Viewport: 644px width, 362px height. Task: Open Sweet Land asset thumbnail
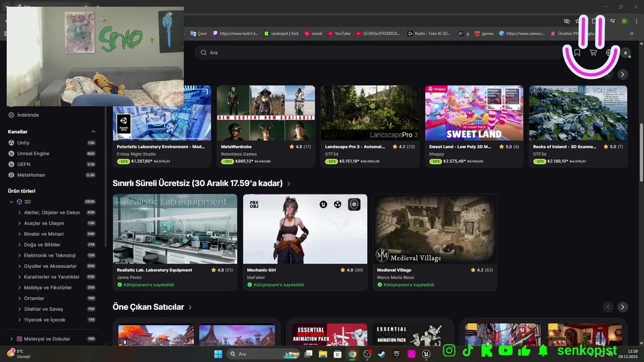[x=474, y=113]
